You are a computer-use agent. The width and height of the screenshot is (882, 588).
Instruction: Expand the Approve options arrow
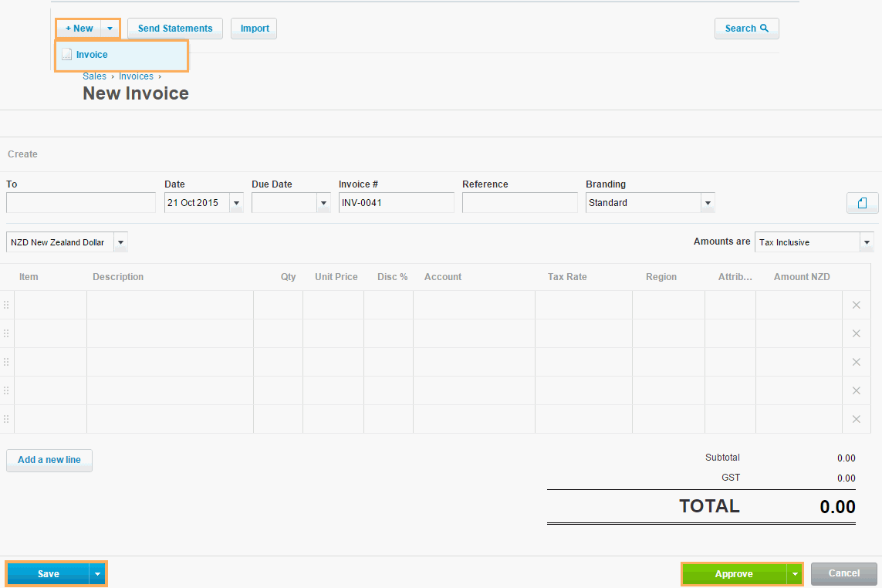tap(794, 574)
